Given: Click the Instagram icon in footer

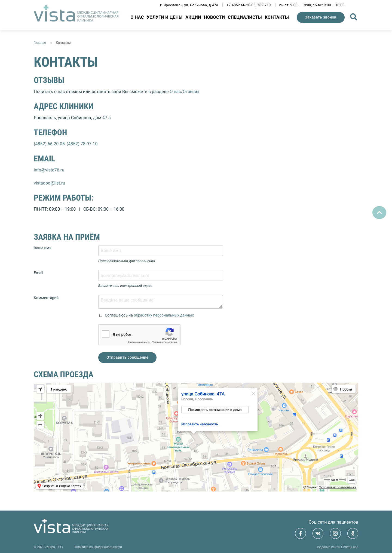Looking at the screenshot, I should [x=335, y=533].
